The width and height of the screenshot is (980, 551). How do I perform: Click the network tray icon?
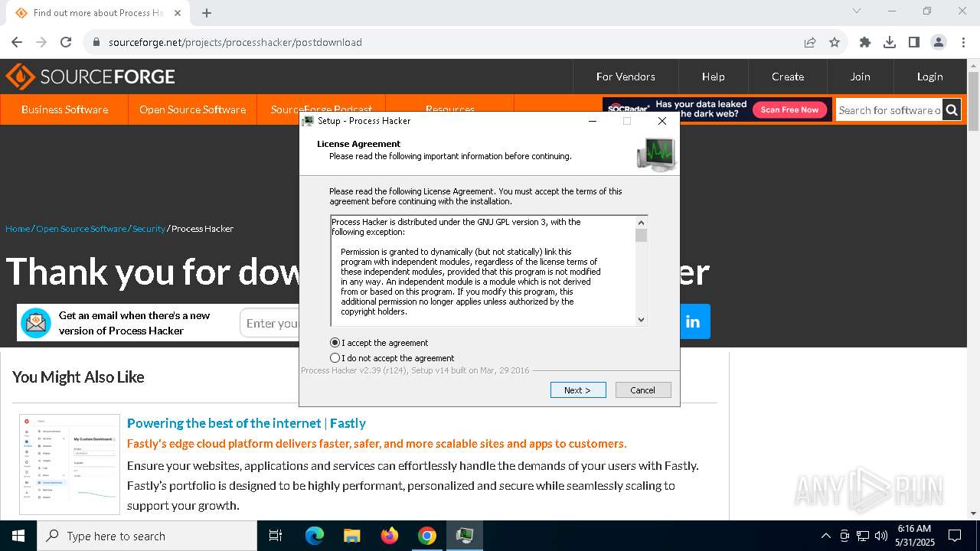[863, 536]
